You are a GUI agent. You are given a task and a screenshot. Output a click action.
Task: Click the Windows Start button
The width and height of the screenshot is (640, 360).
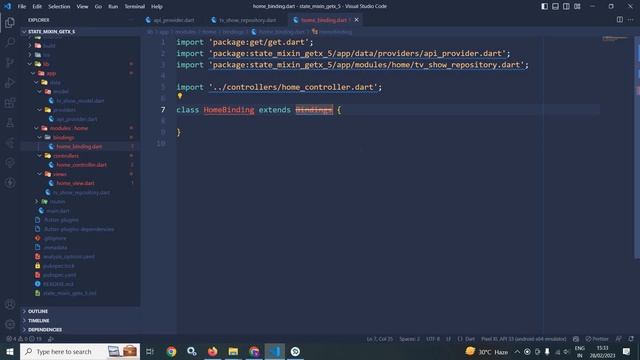pyautogui.click(x=10, y=351)
